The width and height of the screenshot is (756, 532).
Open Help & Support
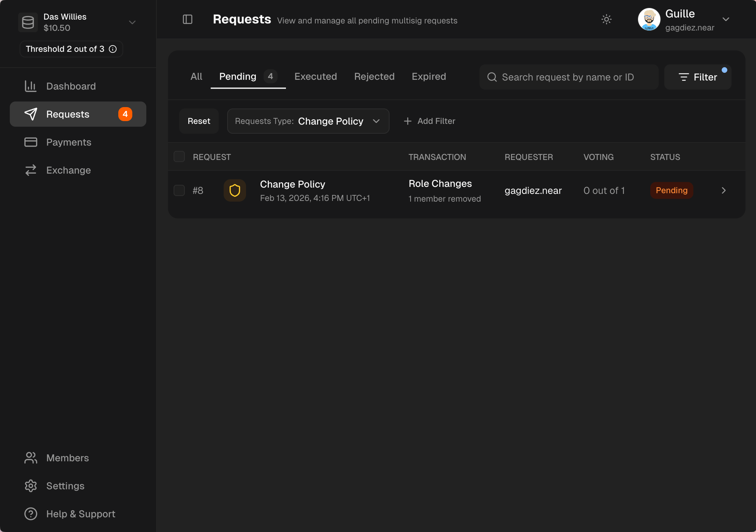pyautogui.click(x=80, y=514)
